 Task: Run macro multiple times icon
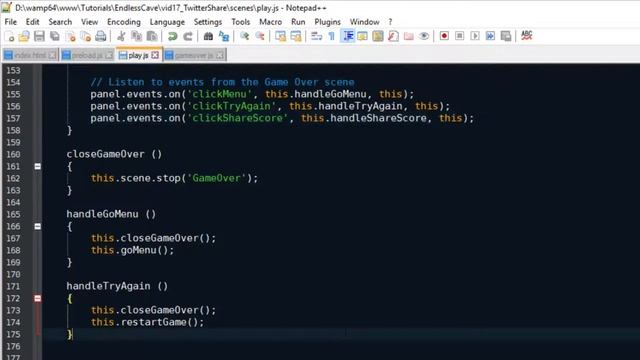pos(490,36)
